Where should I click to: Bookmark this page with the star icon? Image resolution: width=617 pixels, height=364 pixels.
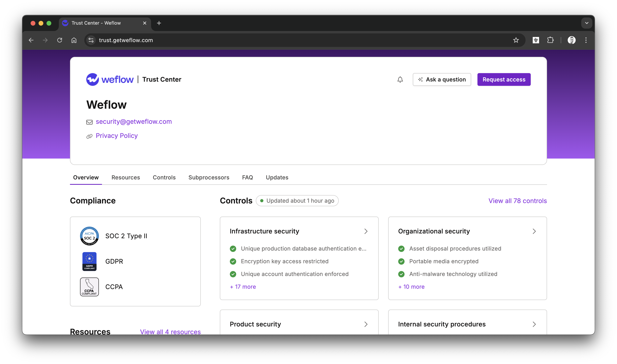516,40
